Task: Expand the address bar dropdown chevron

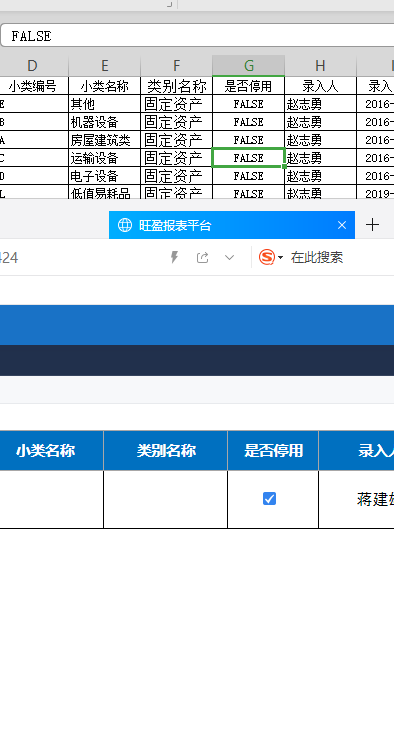Action: 230,258
